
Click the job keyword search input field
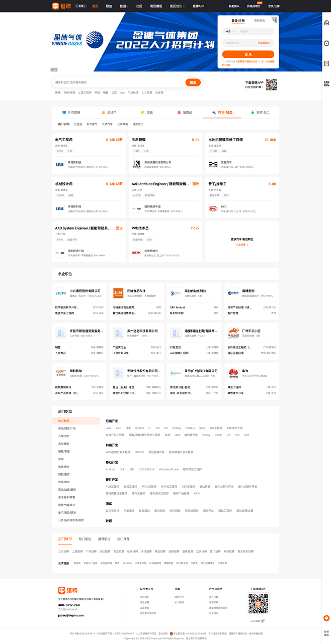tap(118, 82)
